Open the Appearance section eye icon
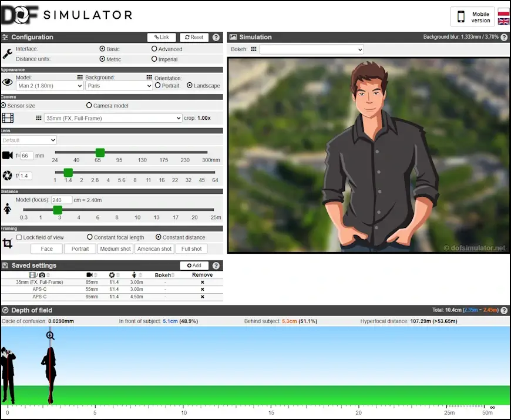Screen dimensions: 511x420 pos(7,82)
